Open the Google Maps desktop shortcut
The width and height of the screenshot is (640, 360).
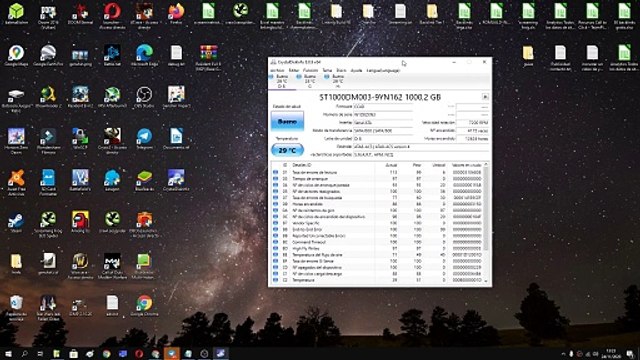point(16,56)
